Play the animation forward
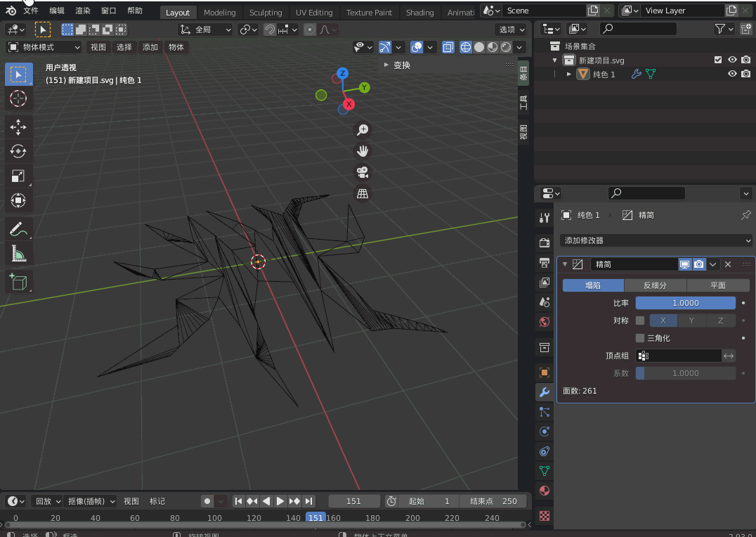 (280, 501)
